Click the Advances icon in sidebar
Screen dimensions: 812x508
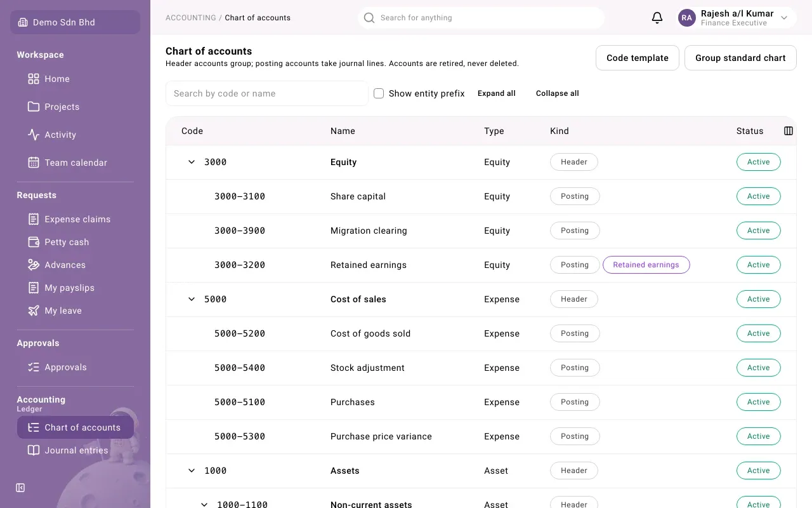pyautogui.click(x=34, y=265)
